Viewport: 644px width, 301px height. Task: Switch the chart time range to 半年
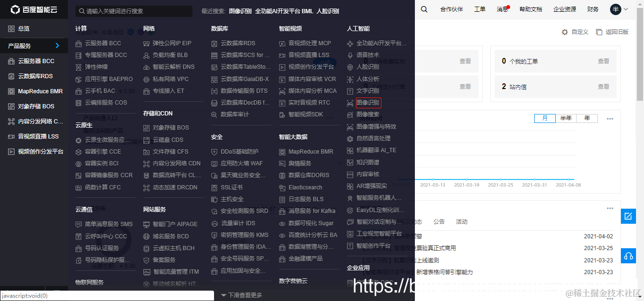[x=566, y=118]
